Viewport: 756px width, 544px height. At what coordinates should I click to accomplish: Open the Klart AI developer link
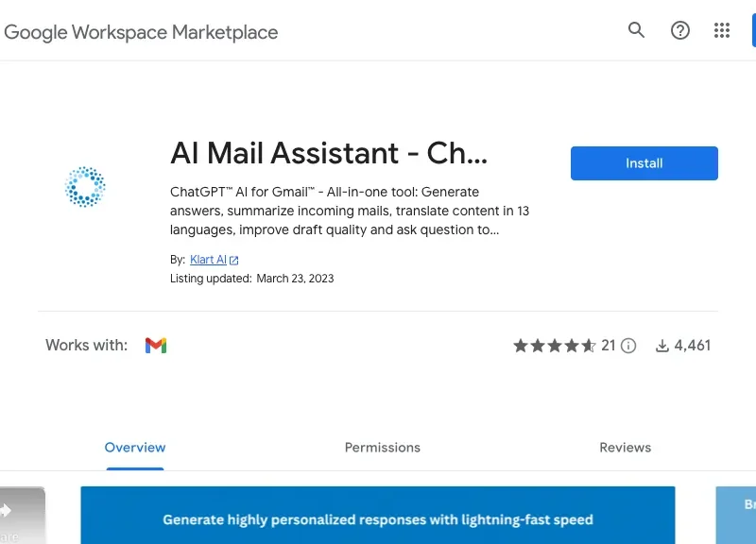pyautogui.click(x=206, y=259)
